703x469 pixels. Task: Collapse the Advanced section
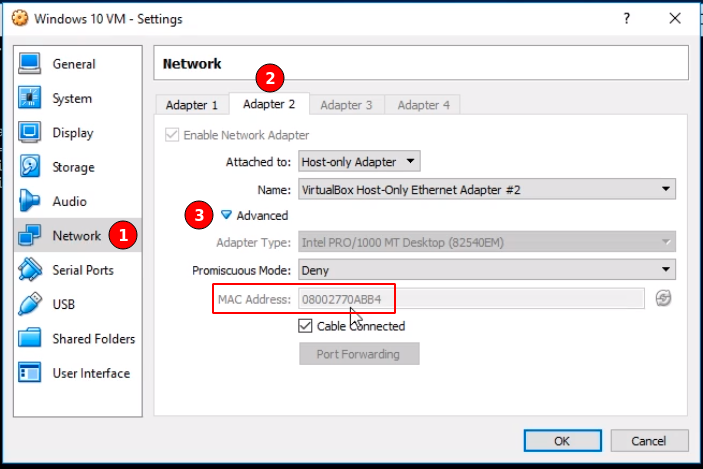[x=227, y=215]
